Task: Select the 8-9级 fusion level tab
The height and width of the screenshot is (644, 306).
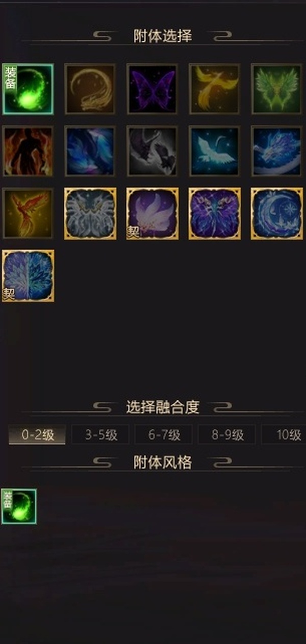Action: point(227,435)
